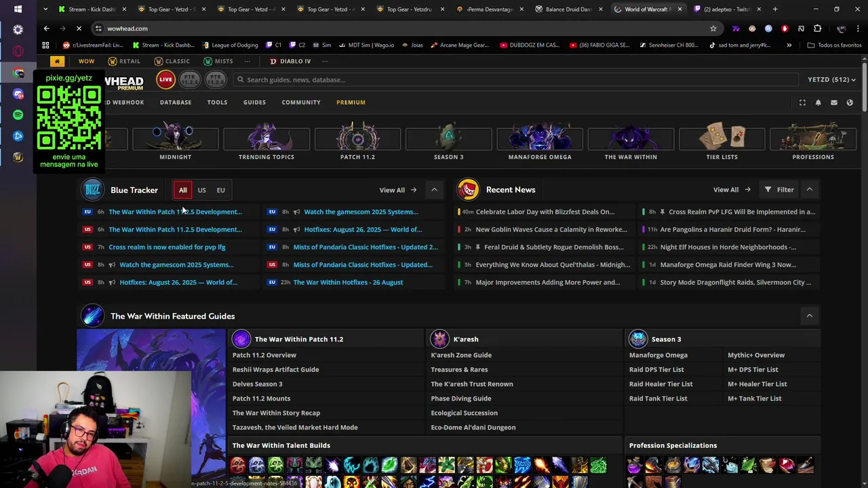Switch to second PTR version
The height and width of the screenshot is (488, 868).
216,79
